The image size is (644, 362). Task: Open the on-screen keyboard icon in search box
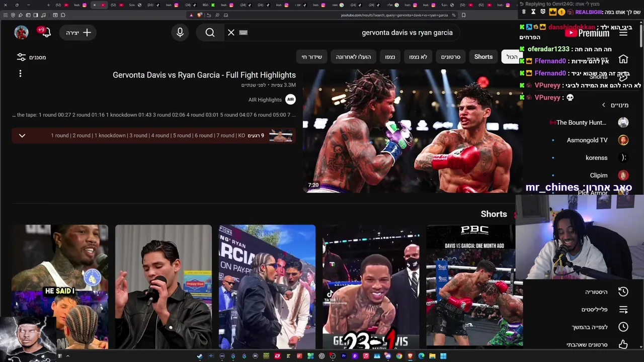(244, 32)
